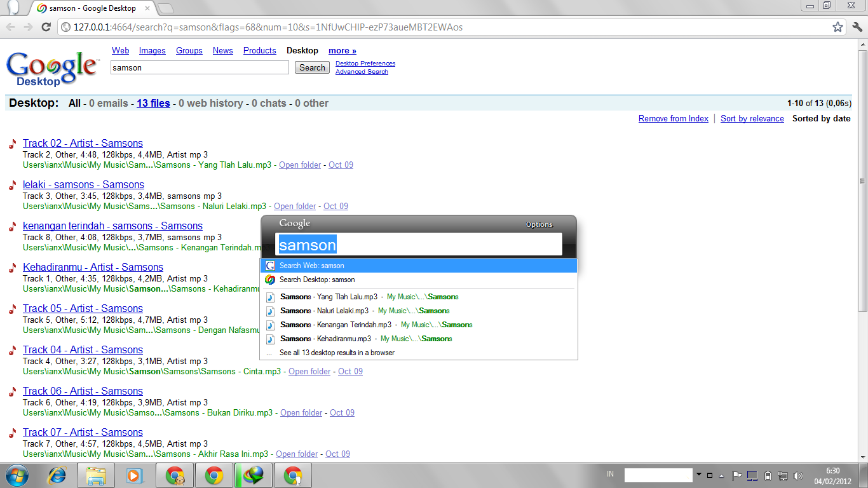Click the mp3 file icon for Kenangan Terindah.mp3 in the popup
Screen dimensions: 868x488
click(270, 325)
